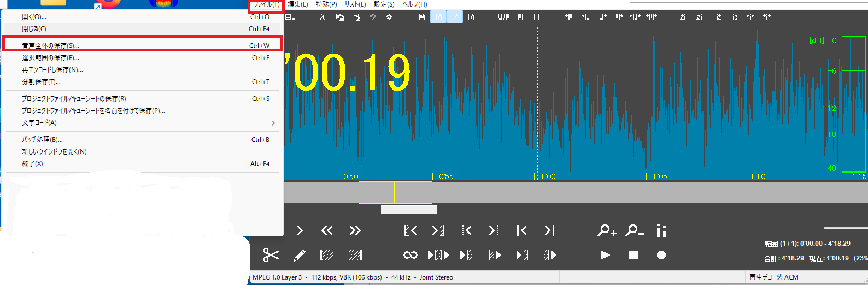The width and height of the screenshot is (868, 285).
Task: Click the magnifier minus zoom-out icon
Action: point(635,230)
